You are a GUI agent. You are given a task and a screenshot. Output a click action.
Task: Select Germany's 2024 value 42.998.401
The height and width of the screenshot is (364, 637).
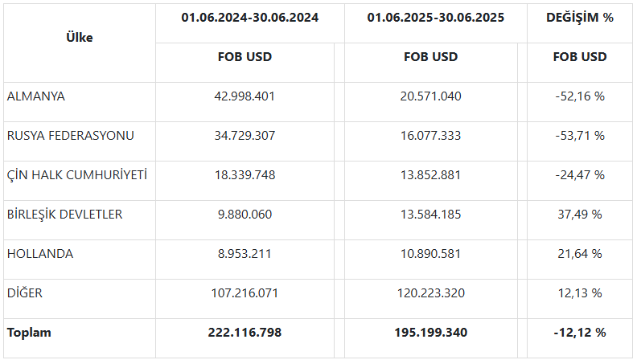(x=245, y=96)
